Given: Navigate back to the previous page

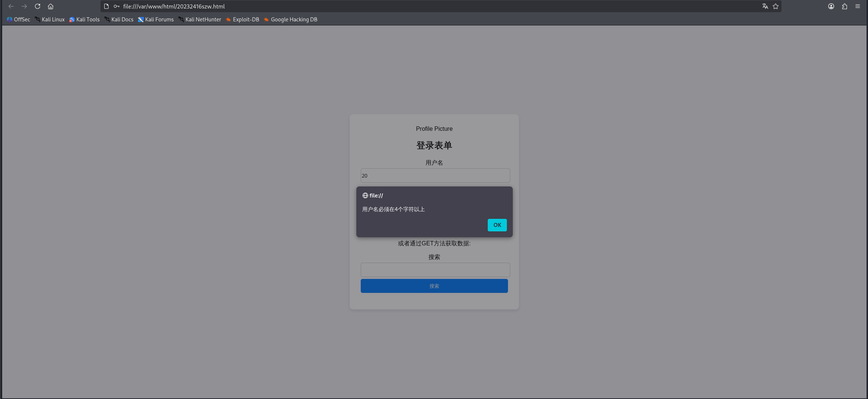Looking at the screenshot, I should click(x=11, y=6).
